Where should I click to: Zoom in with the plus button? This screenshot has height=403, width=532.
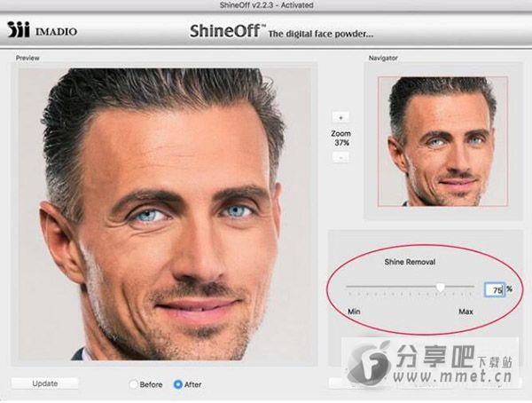[340, 118]
